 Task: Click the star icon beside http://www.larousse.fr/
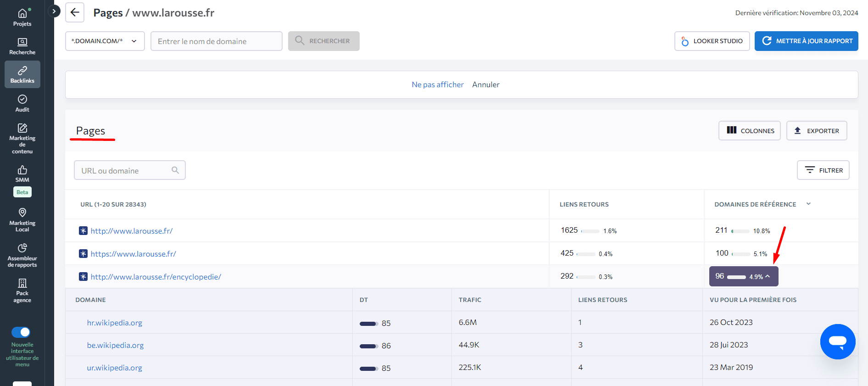(x=83, y=231)
